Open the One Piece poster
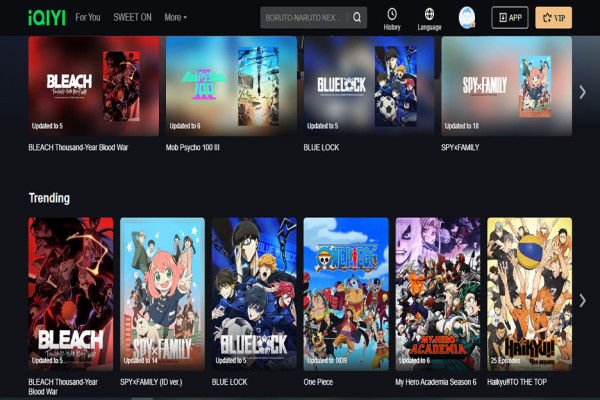 pos(346,294)
